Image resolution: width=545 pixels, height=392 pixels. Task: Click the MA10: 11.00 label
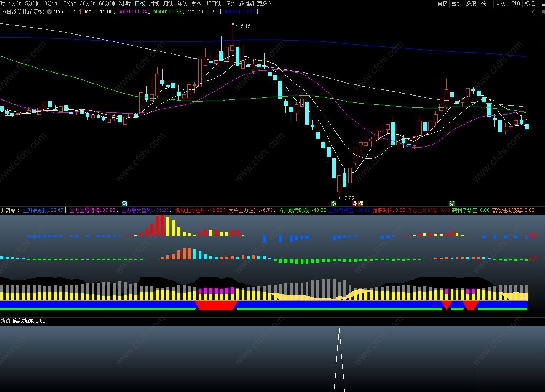(x=99, y=12)
